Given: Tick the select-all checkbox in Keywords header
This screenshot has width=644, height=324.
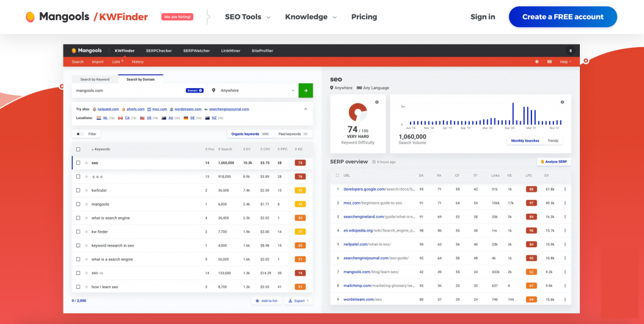Looking at the screenshot, I should tap(78, 149).
